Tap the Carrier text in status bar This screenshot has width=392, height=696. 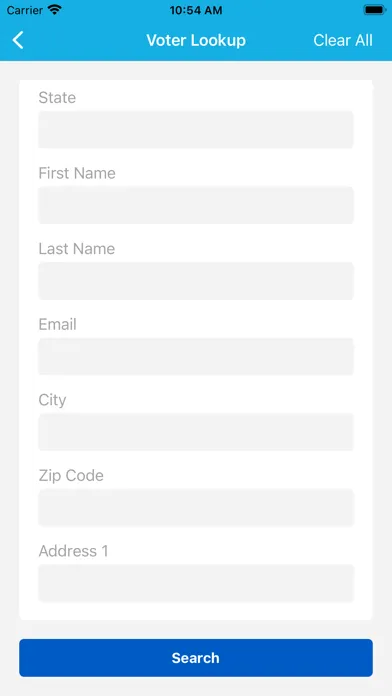[24, 10]
